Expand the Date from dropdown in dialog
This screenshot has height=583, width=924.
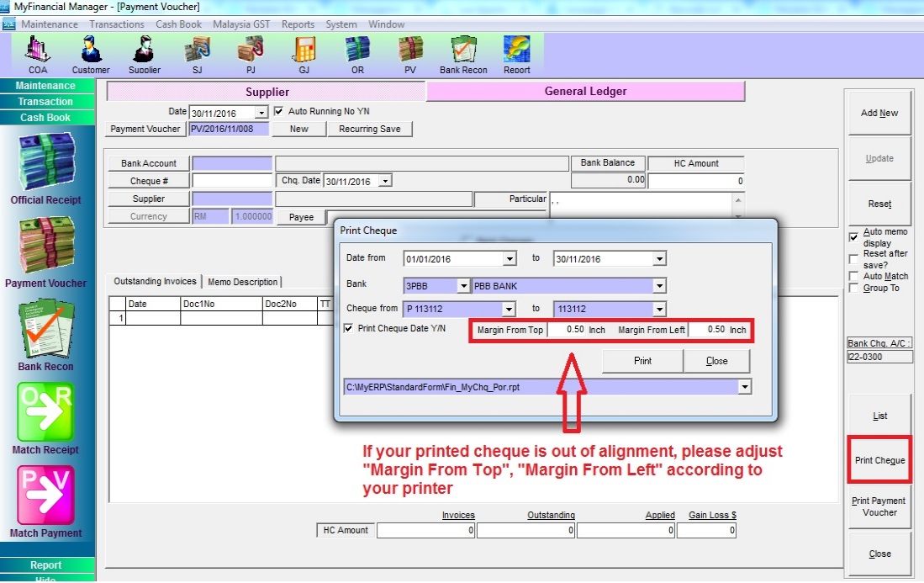tap(510, 259)
